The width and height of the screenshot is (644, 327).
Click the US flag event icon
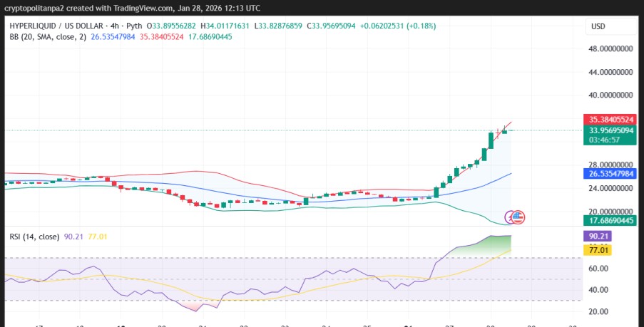(x=518, y=217)
